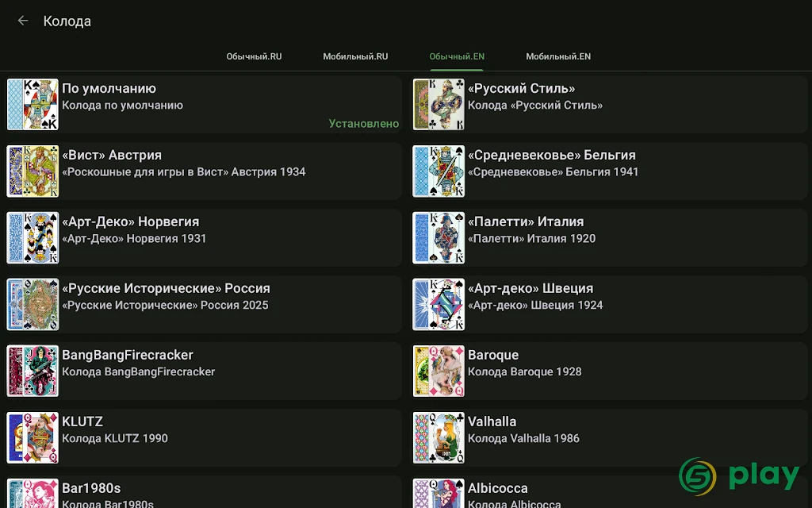Select the «Вист» Австрия card preview
The image size is (812, 508).
(x=33, y=171)
